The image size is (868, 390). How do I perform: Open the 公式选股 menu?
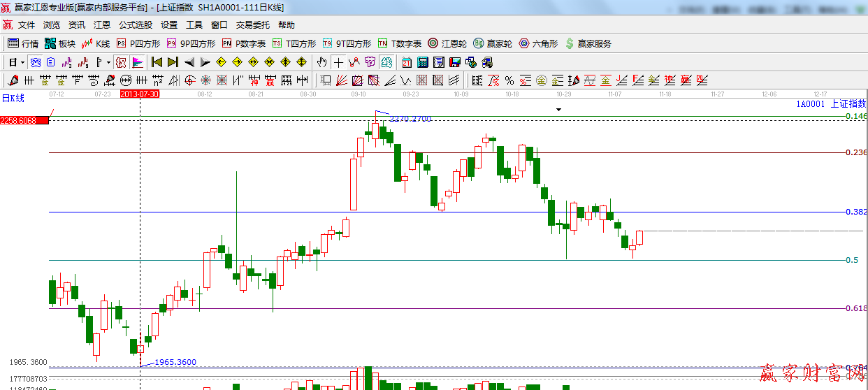pos(135,24)
